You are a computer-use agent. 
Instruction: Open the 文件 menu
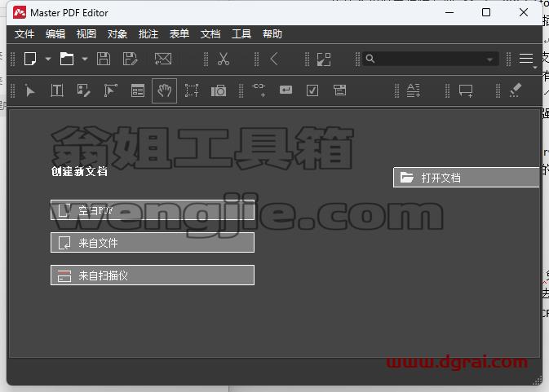pos(24,34)
